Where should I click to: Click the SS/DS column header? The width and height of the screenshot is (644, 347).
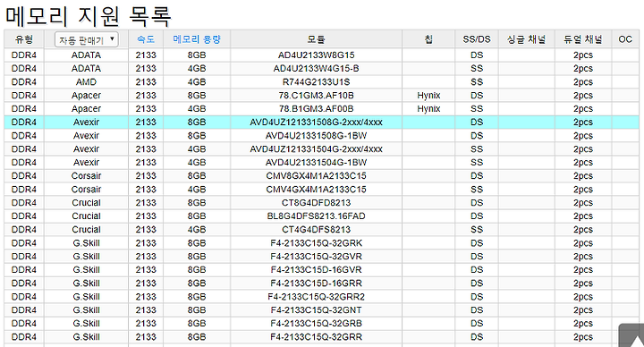477,39
